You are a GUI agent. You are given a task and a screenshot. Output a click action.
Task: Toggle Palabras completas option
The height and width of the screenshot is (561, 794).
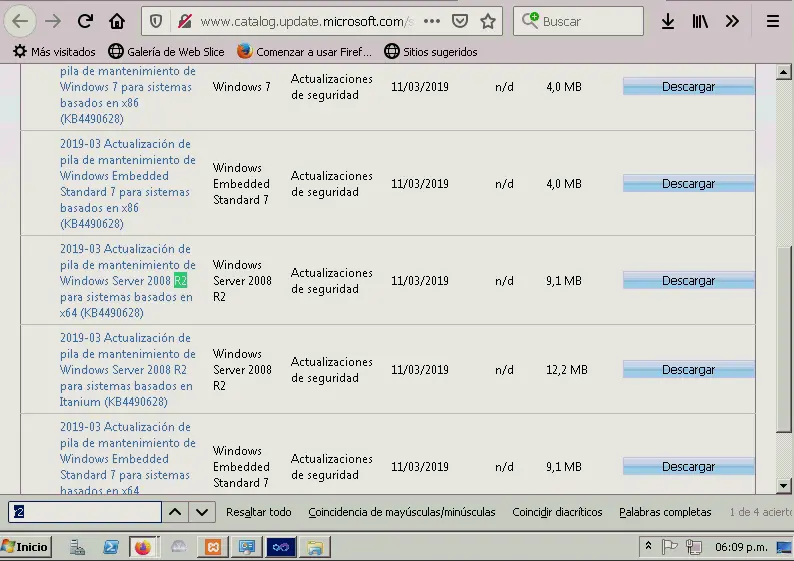[665, 512]
